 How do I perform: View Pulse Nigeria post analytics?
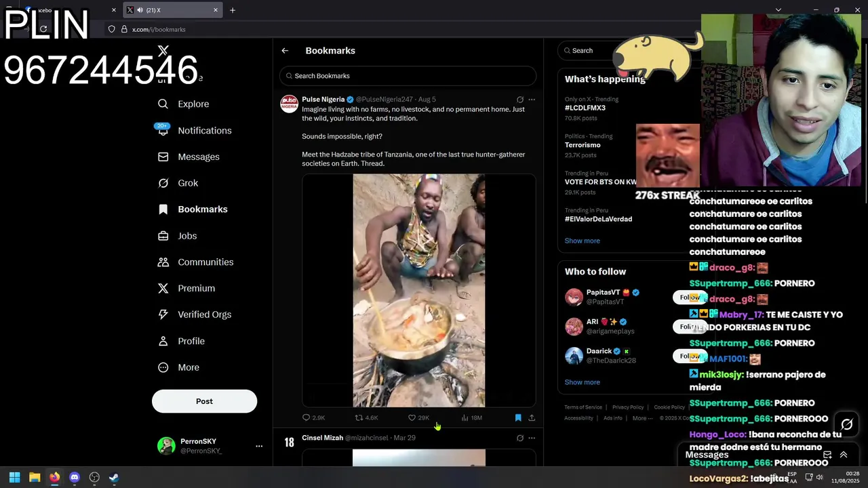pyautogui.click(x=471, y=418)
